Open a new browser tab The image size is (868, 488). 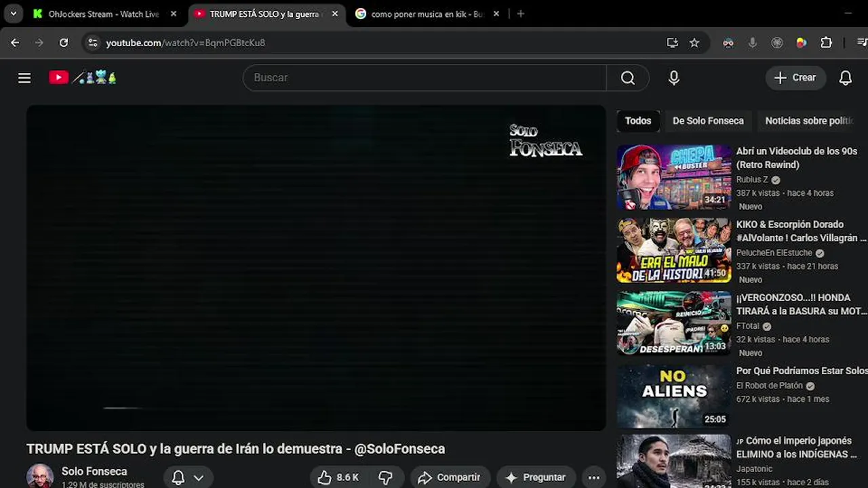(x=521, y=14)
